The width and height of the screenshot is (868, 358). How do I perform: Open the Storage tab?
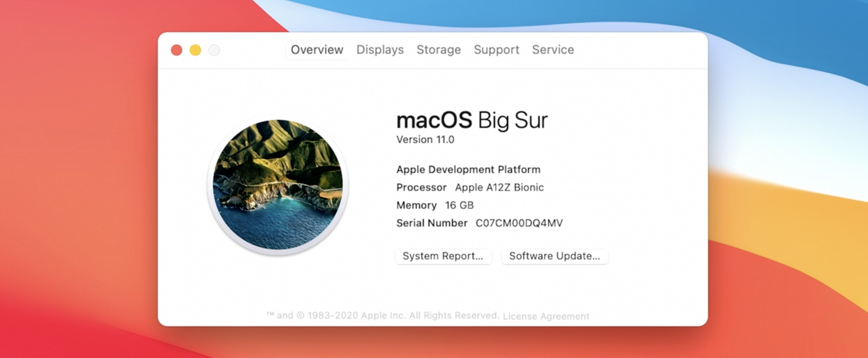point(438,50)
